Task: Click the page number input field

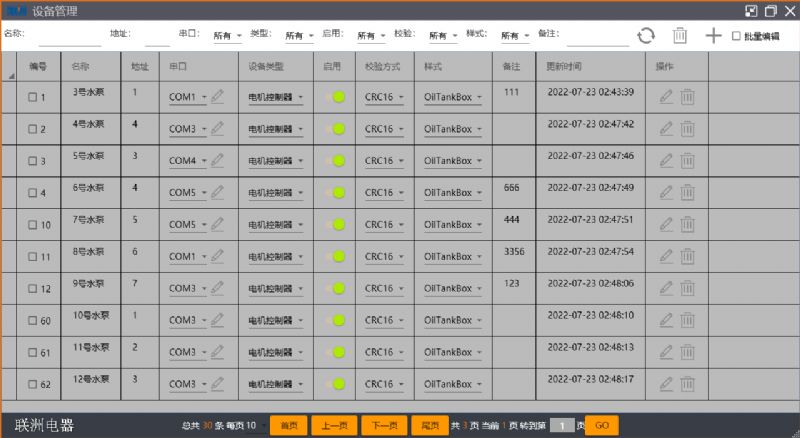Action: (x=564, y=425)
